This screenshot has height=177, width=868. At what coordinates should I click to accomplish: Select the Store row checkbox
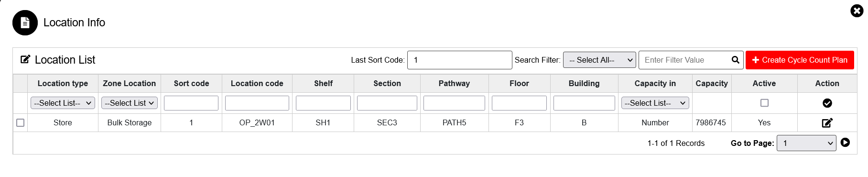pos(20,123)
